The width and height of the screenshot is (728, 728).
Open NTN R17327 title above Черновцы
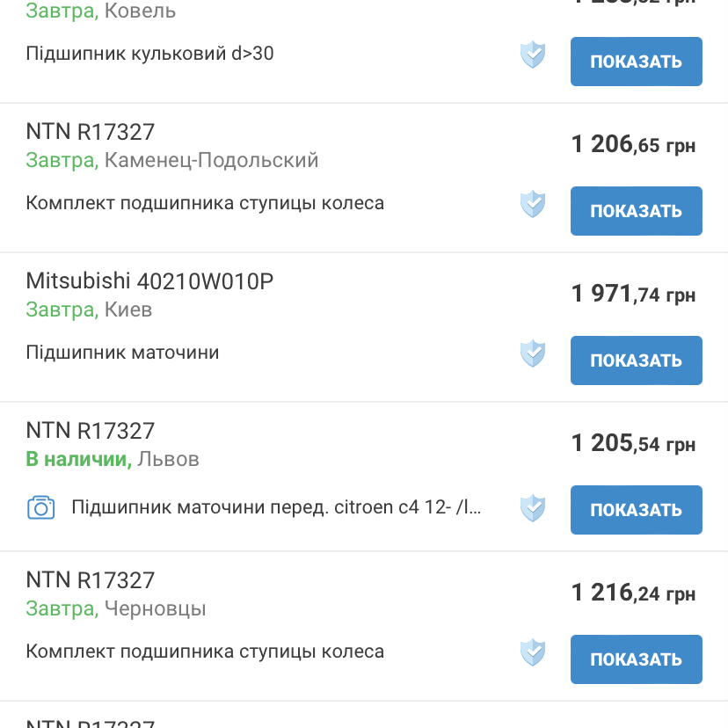(x=90, y=580)
